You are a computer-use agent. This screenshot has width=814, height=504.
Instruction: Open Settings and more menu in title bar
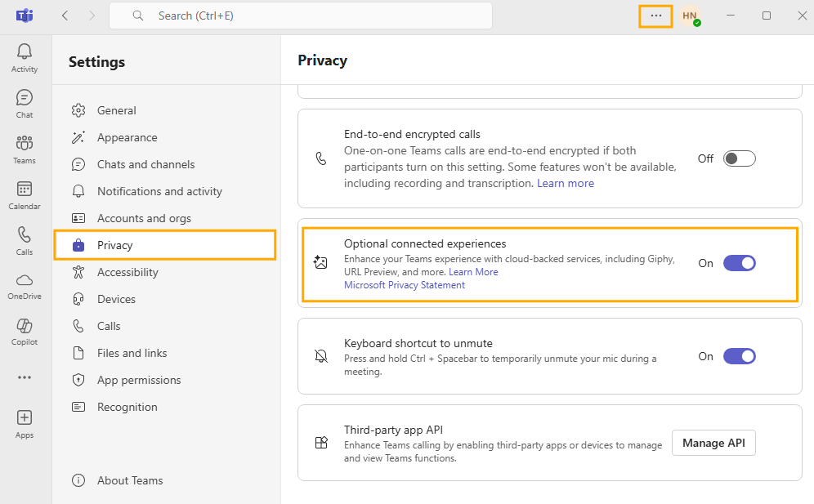[655, 16]
